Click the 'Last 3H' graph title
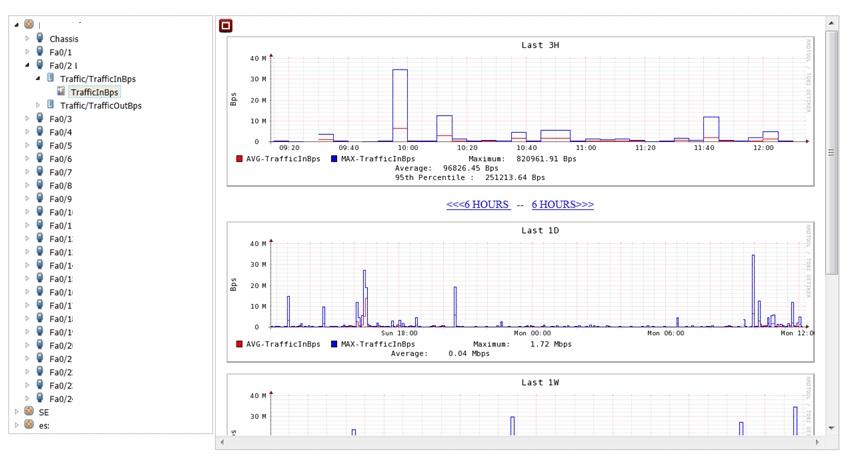 point(540,45)
